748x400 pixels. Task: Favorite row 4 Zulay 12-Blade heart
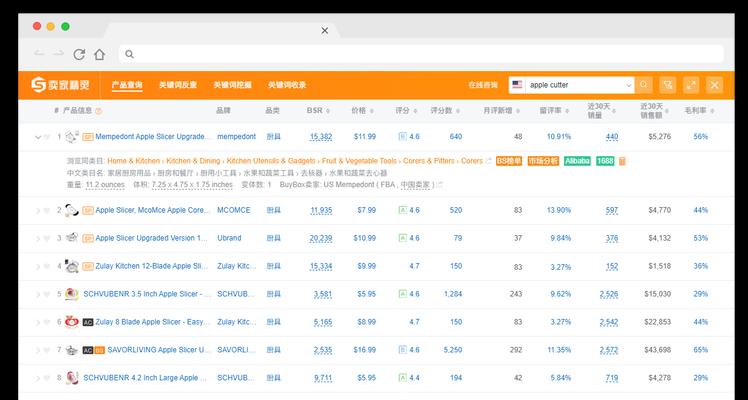click(47, 267)
